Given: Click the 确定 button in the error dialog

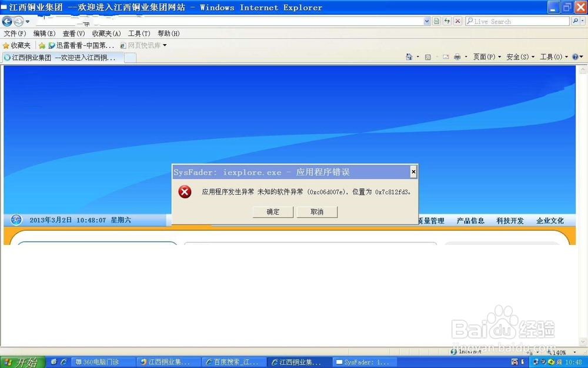Looking at the screenshot, I should 273,212.
